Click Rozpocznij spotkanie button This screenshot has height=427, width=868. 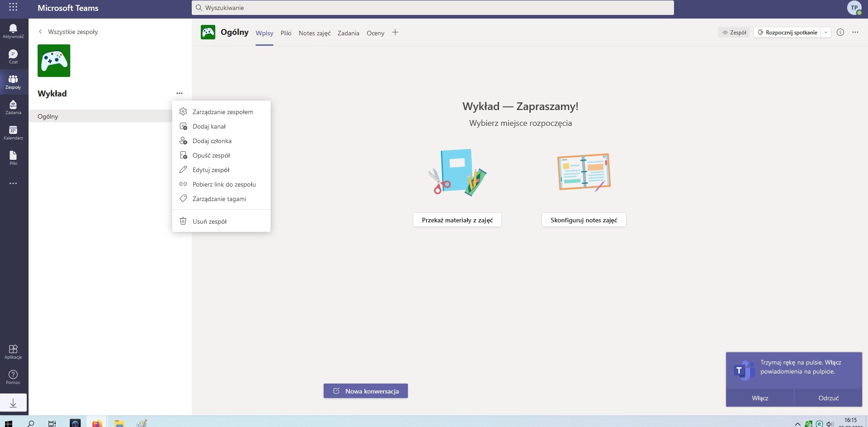pyautogui.click(x=787, y=32)
